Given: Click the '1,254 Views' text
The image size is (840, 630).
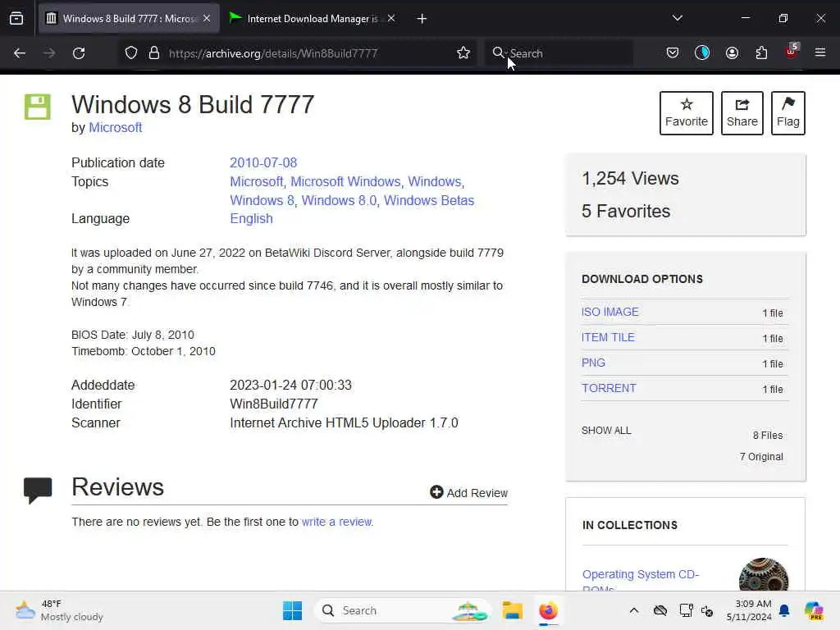Looking at the screenshot, I should tap(630, 178).
